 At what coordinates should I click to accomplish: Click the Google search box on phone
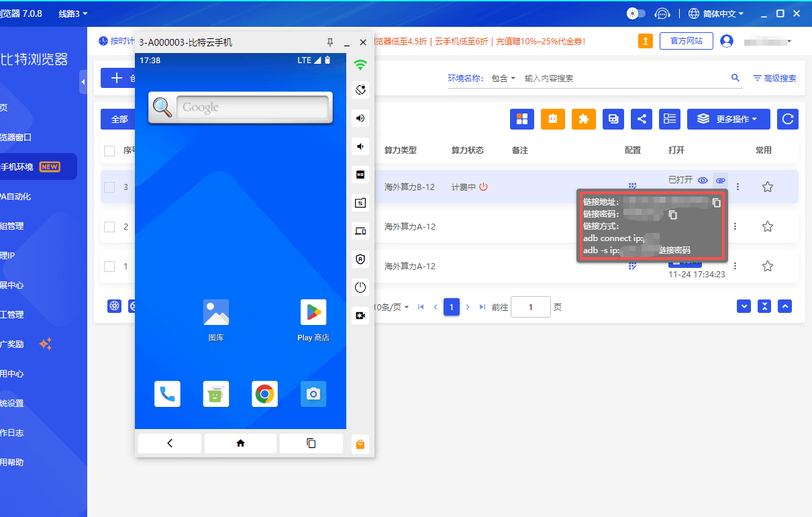252,107
